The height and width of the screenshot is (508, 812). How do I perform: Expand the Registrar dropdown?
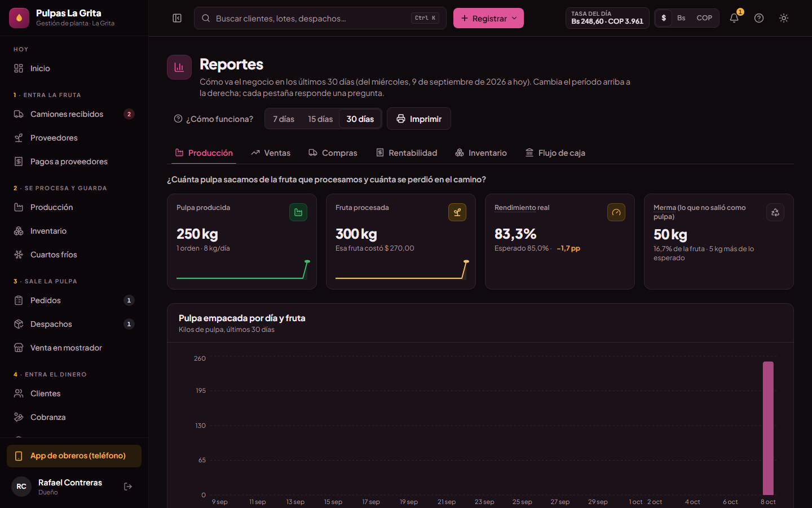pos(488,18)
